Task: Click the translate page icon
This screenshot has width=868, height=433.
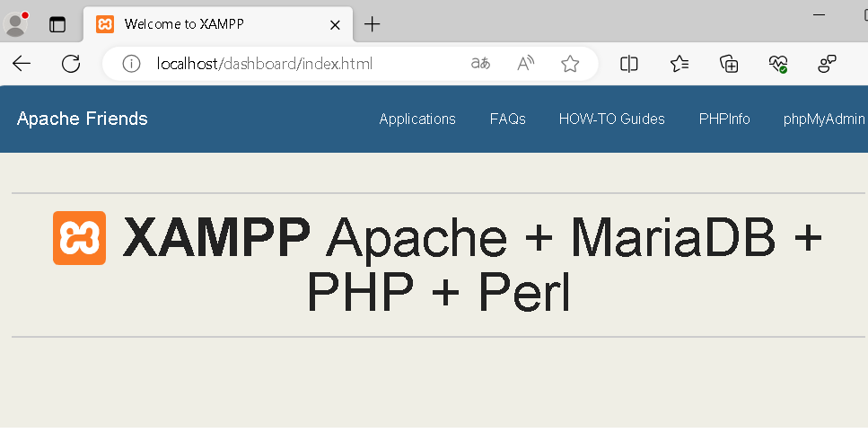Action: tap(480, 64)
